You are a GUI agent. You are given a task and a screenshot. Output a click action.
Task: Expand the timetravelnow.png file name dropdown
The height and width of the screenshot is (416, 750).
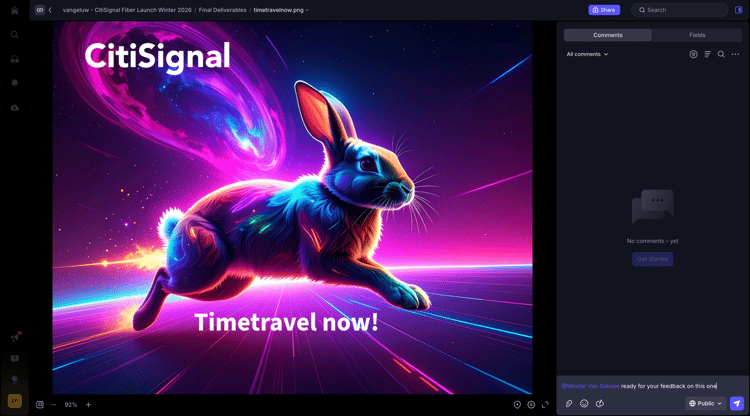281,10
